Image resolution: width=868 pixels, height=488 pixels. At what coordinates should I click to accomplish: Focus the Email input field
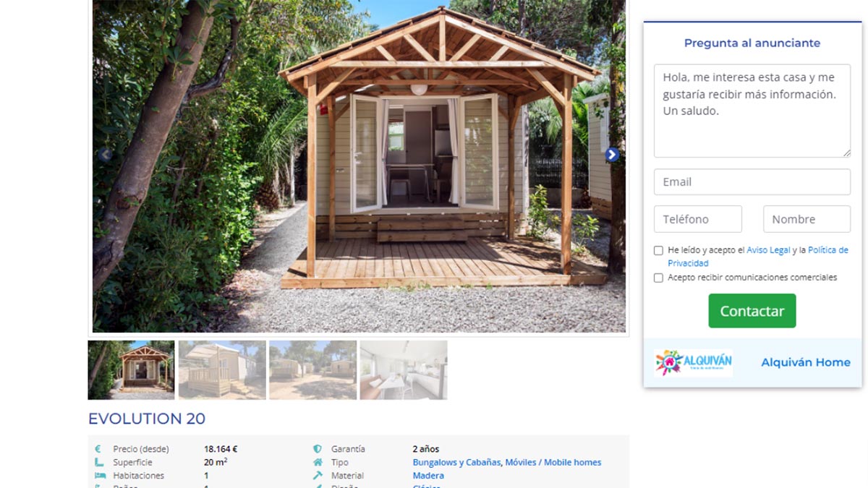(752, 182)
